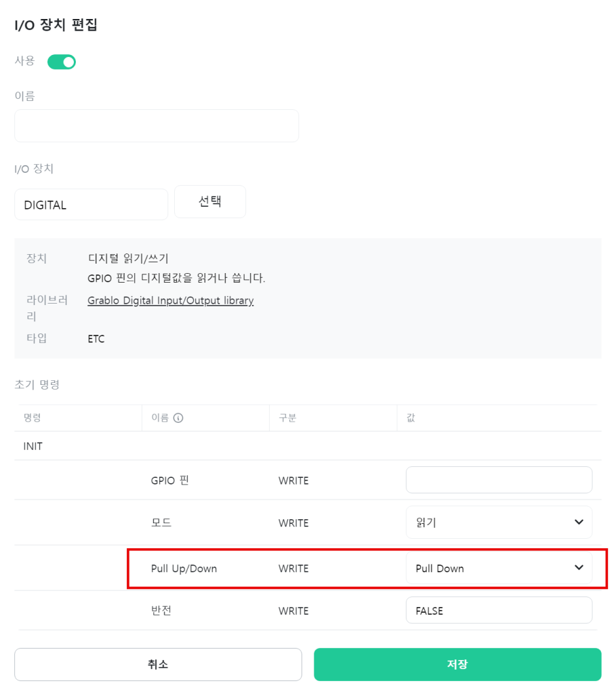The image size is (616, 694).
Task: Click the DIGITAL I/O device field
Action: [x=91, y=205]
